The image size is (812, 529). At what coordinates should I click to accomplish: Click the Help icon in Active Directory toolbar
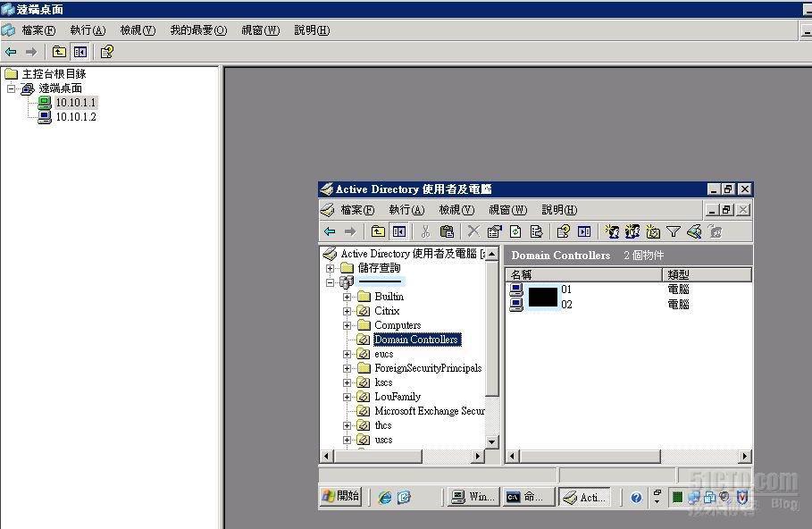pos(564,231)
